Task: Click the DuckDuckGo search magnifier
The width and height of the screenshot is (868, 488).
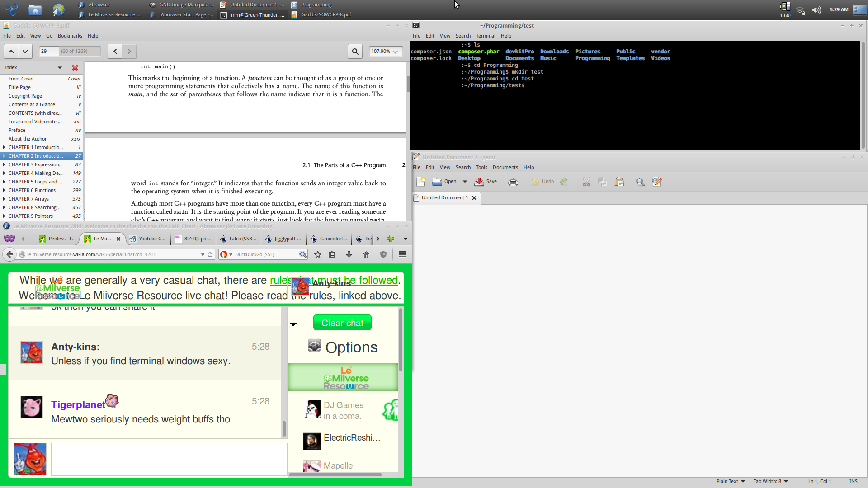Action: coord(303,254)
